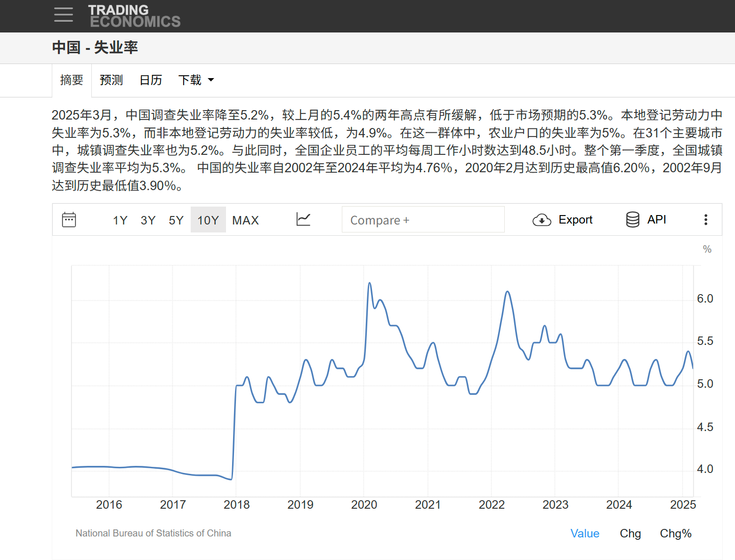
Task: Expand the 下载 dropdown menu
Action: tap(196, 80)
